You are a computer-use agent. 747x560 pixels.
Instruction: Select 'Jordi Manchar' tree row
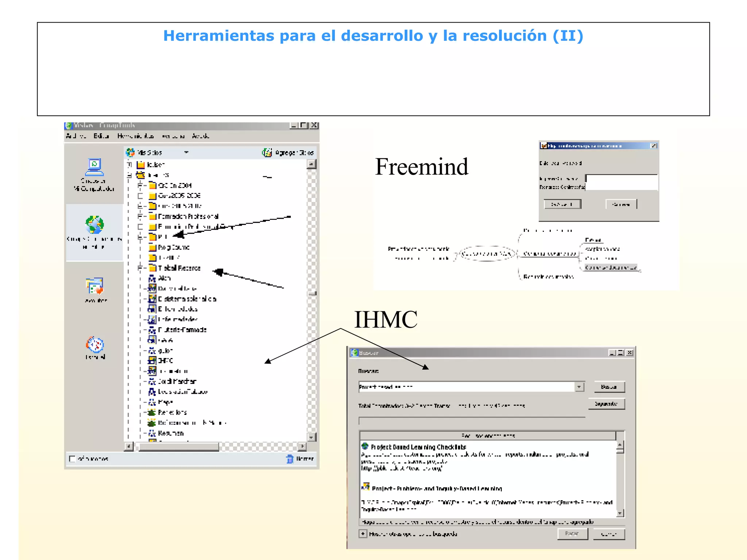click(x=177, y=381)
